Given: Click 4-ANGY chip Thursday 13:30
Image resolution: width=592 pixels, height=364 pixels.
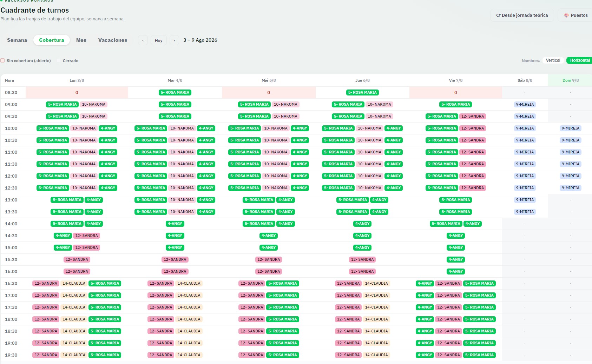Looking at the screenshot, I should 379,212.
